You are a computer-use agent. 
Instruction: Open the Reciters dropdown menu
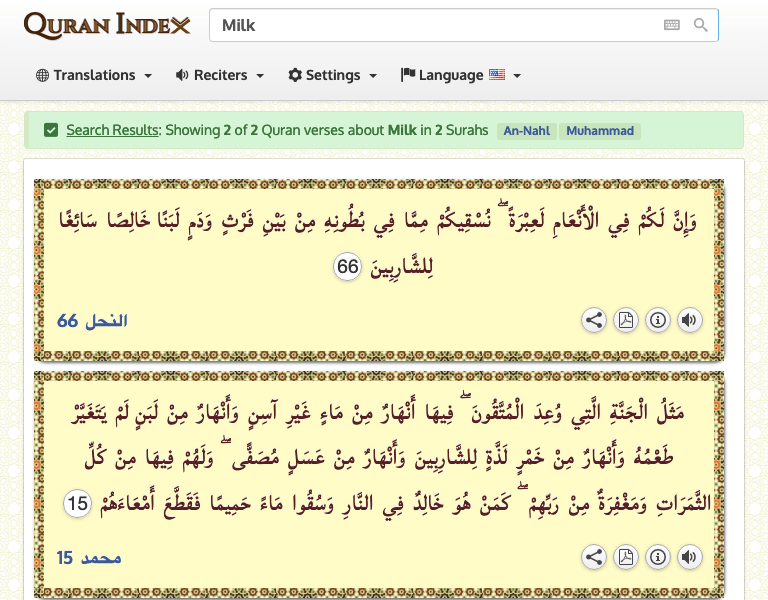(220, 75)
